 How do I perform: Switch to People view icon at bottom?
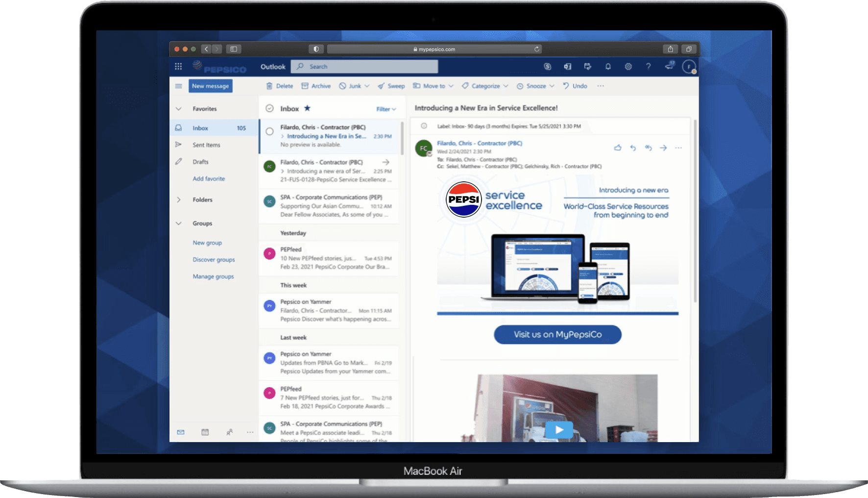point(229,432)
